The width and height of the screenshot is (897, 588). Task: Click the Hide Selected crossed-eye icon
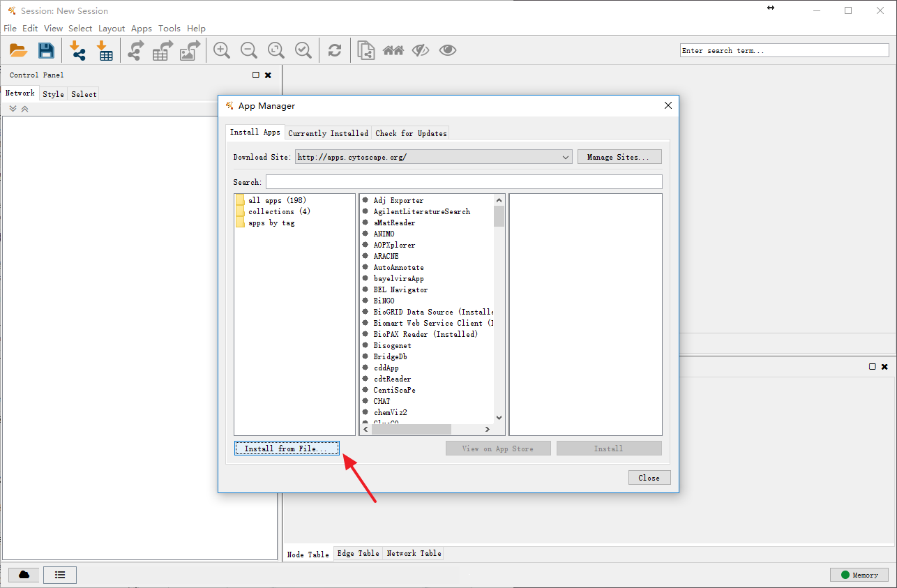pyautogui.click(x=421, y=50)
